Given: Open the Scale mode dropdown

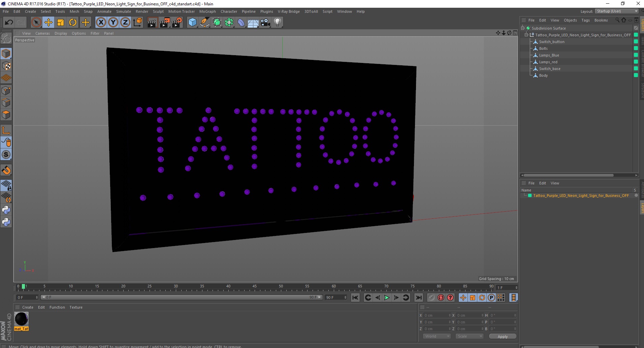Looking at the screenshot, I should (470, 336).
